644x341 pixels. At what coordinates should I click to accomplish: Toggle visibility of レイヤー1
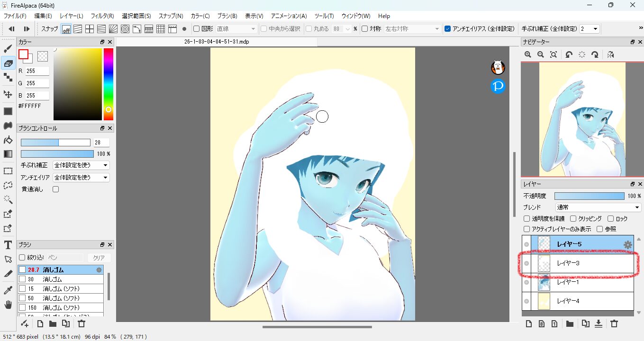pos(526,282)
